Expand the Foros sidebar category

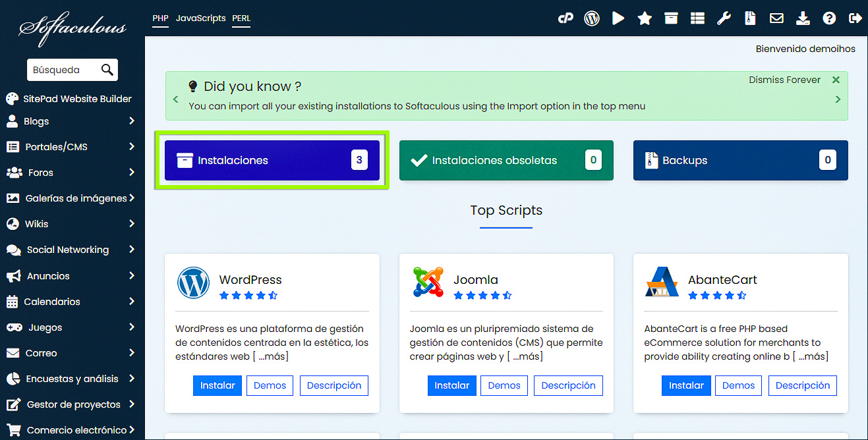[x=71, y=173]
